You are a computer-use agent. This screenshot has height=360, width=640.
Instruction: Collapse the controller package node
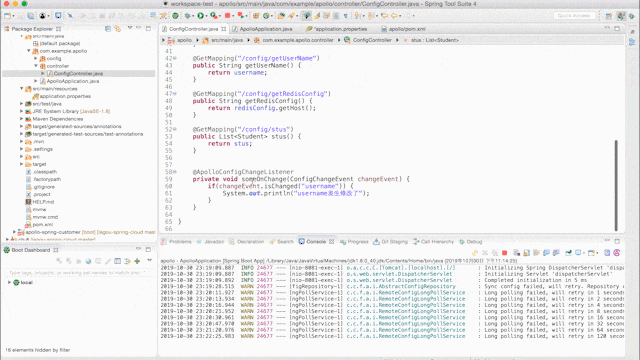[x=36, y=66]
